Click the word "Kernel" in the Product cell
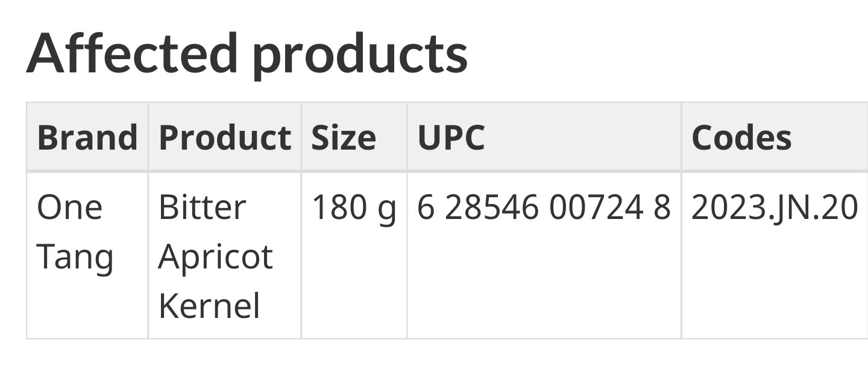This screenshot has height=371, width=868. (x=209, y=305)
